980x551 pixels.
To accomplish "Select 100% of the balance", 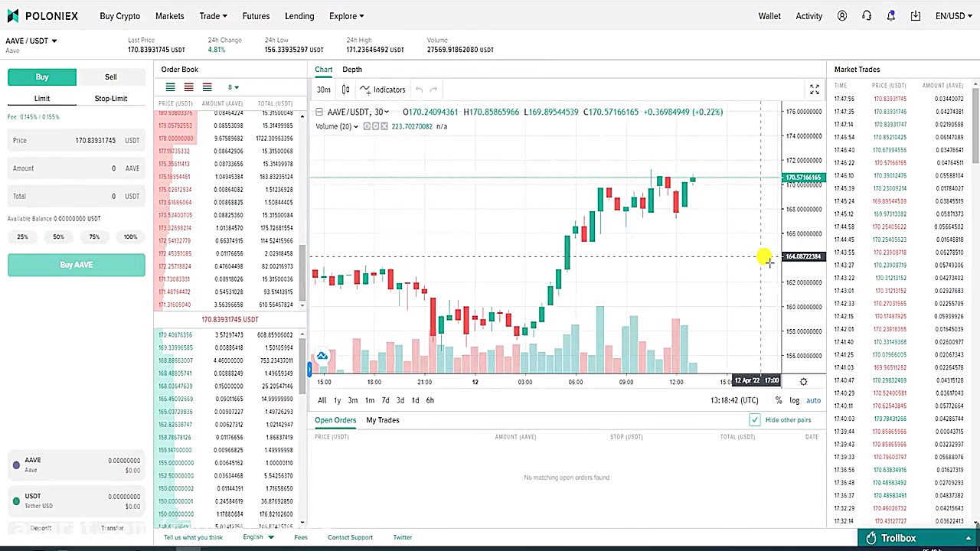I will pyautogui.click(x=130, y=236).
